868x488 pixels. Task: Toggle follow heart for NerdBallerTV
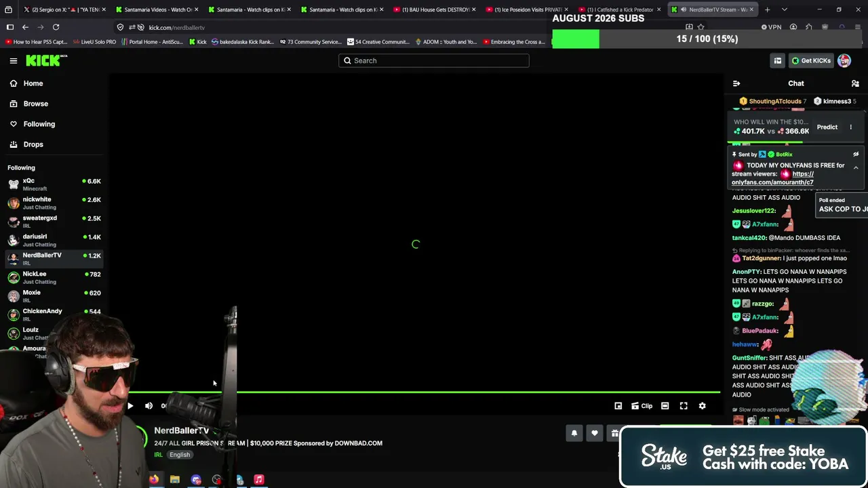[x=595, y=433]
